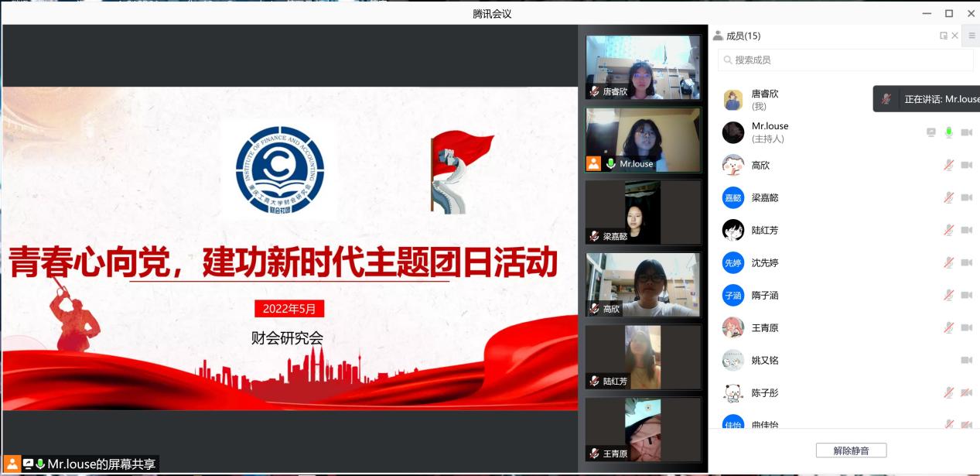Click the 解除静音 unmute button
Screen dimensions: 980x476
(x=851, y=450)
